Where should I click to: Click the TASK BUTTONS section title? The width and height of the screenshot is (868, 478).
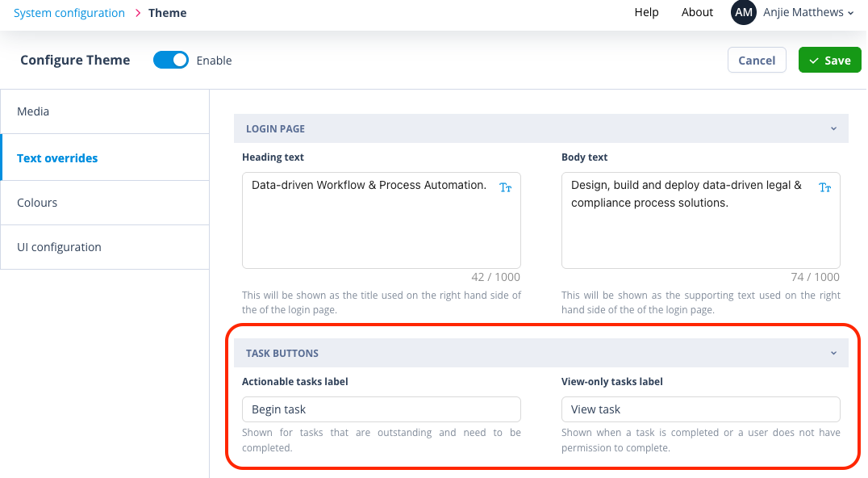pyautogui.click(x=282, y=353)
